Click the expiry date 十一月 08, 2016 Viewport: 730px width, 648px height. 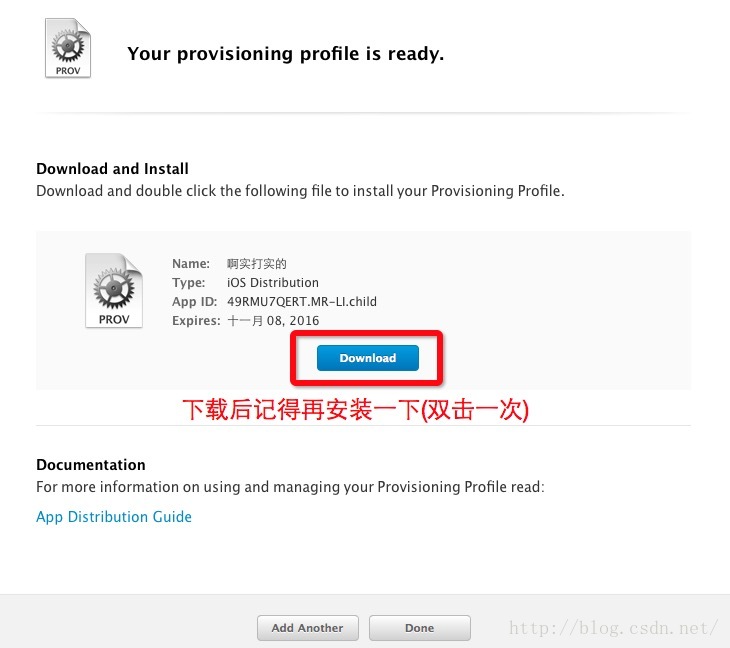[273, 321]
